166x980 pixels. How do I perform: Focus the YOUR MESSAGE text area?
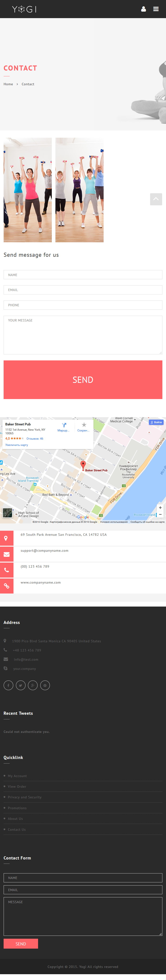[83, 335]
